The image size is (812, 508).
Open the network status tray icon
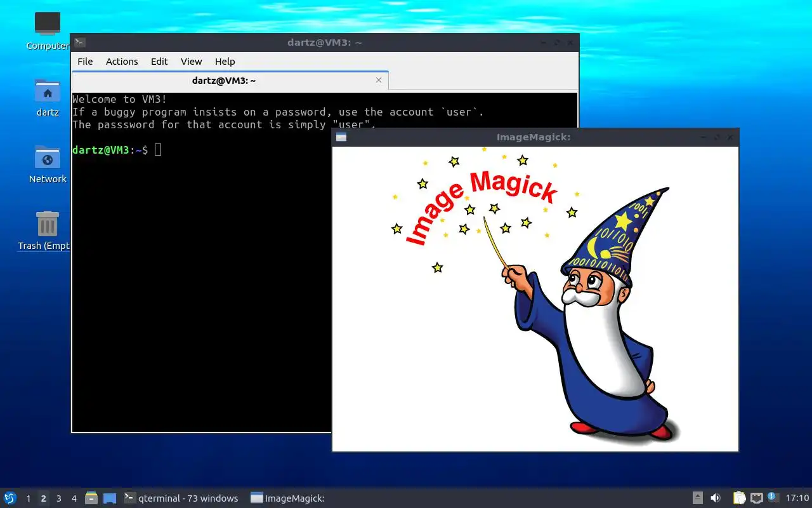[756, 498]
